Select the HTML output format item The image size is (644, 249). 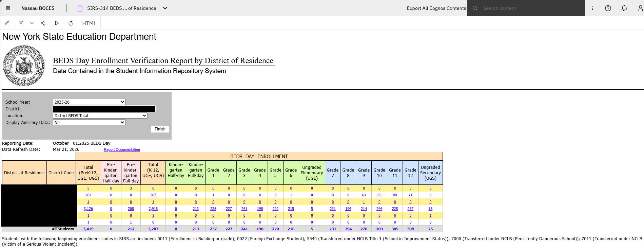(89, 23)
